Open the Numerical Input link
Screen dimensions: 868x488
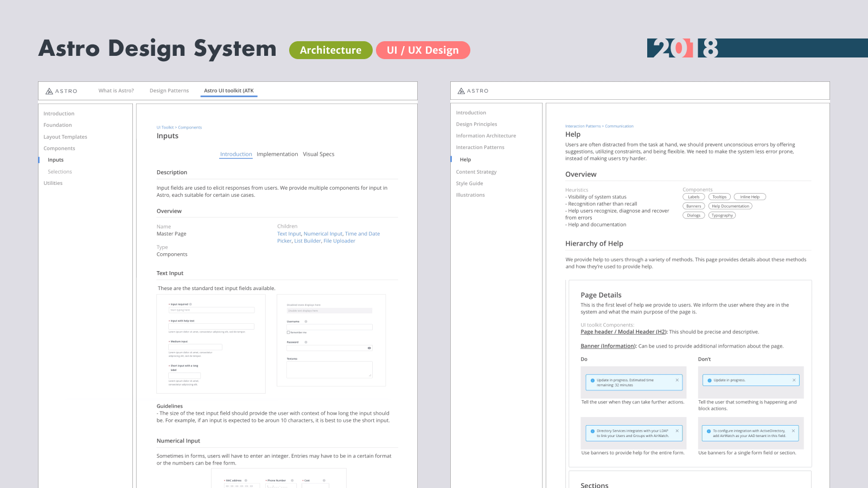pyautogui.click(x=323, y=234)
